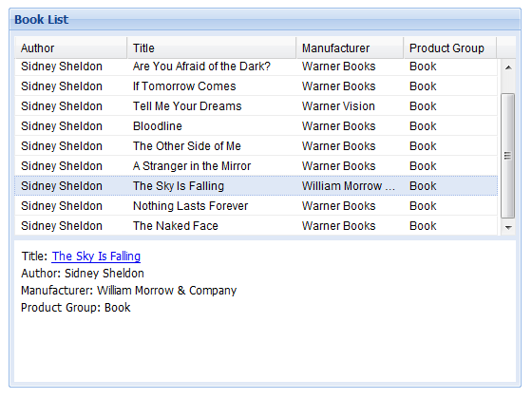Image resolution: width=532 pixels, height=399 pixels.
Task: Sort by Product Group column header
Action: [450, 48]
